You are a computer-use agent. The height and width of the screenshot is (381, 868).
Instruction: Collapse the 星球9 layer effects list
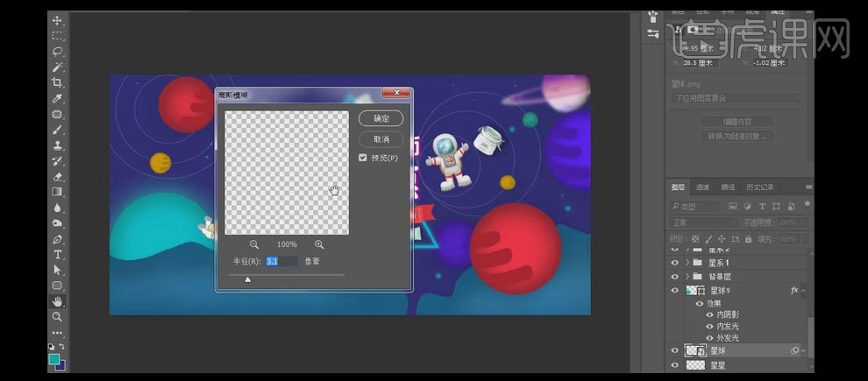point(804,291)
